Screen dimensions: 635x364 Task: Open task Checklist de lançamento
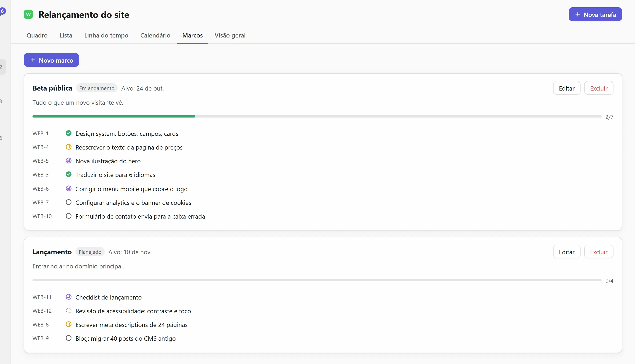(109, 297)
